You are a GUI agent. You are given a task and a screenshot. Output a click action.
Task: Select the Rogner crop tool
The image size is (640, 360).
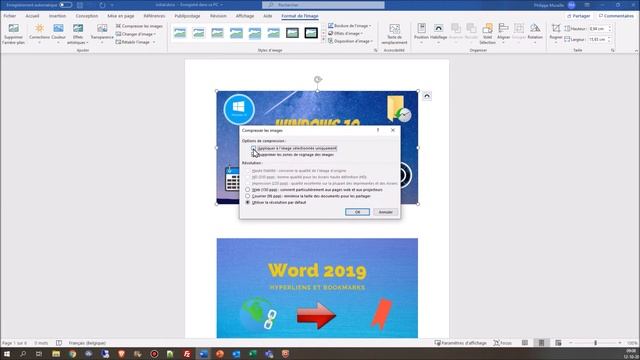[x=556, y=33]
